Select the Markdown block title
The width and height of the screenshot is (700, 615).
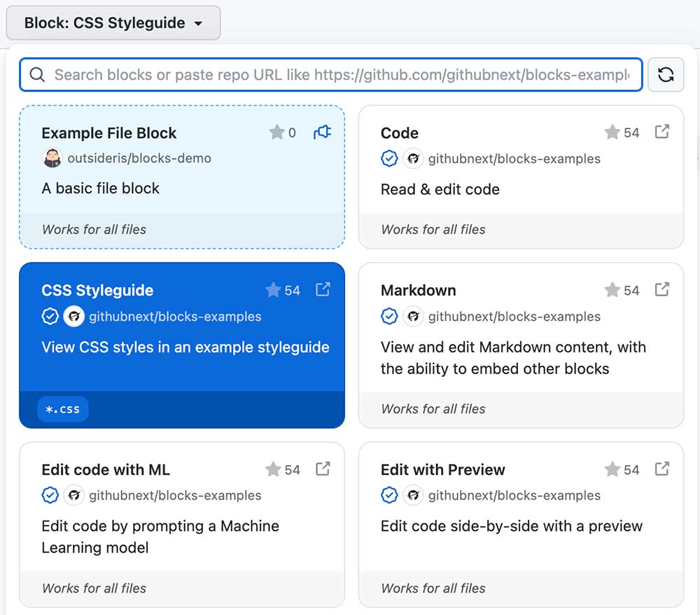pos(419,290)
